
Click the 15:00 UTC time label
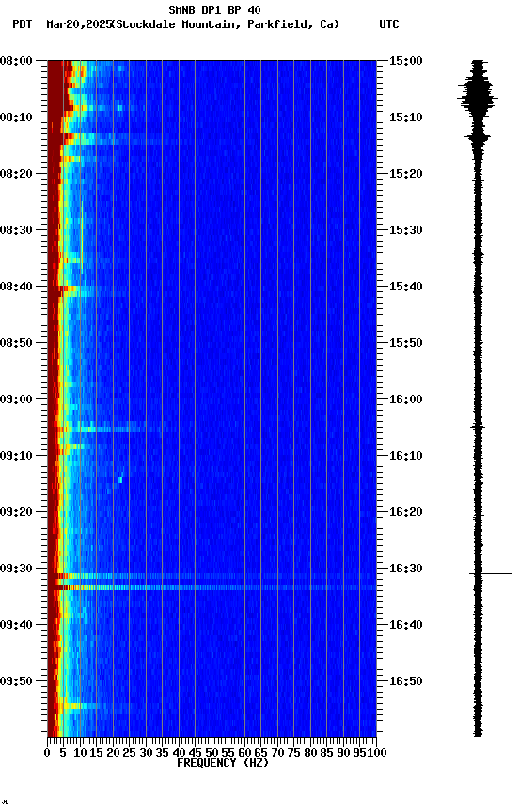406,60
